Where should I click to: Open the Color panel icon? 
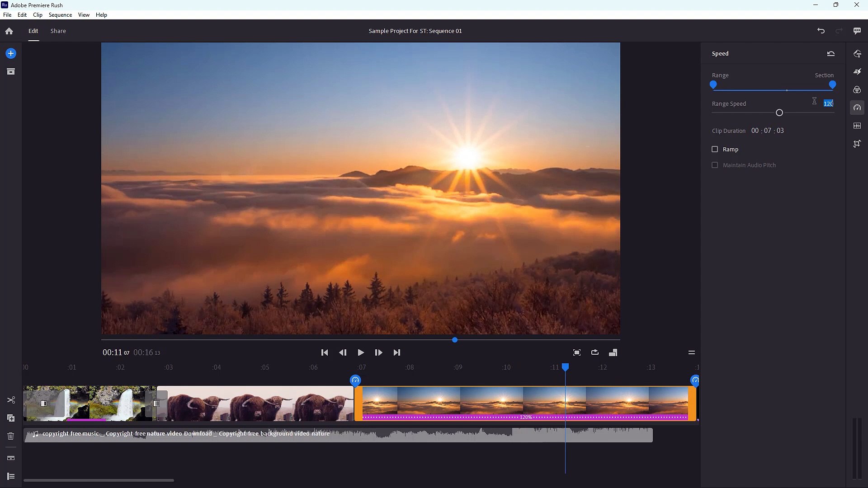tap(857, 89)
